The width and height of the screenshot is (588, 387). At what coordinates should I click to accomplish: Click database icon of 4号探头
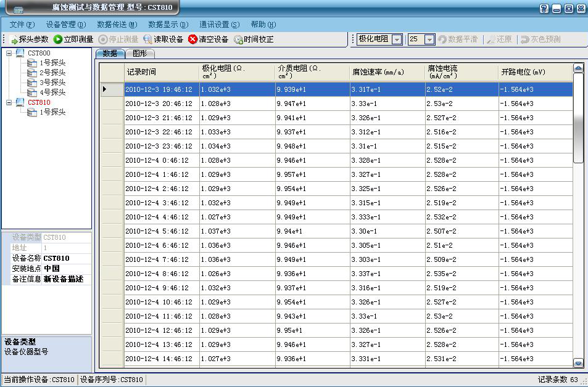pyautogui.click(x=32, y=92)
